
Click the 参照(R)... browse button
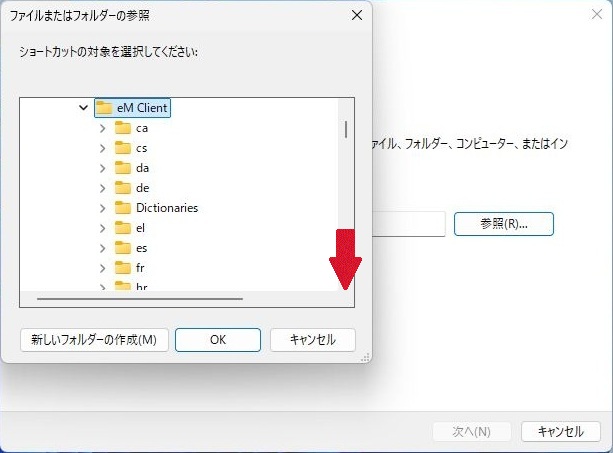[x=503, y=224]
